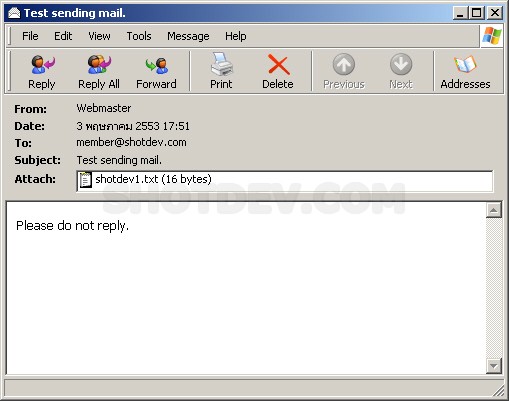Click the Reply All icon
Image resolution: width=509 pixels, height=401 pixels.
pyautogui.click(x=99, y=65)
